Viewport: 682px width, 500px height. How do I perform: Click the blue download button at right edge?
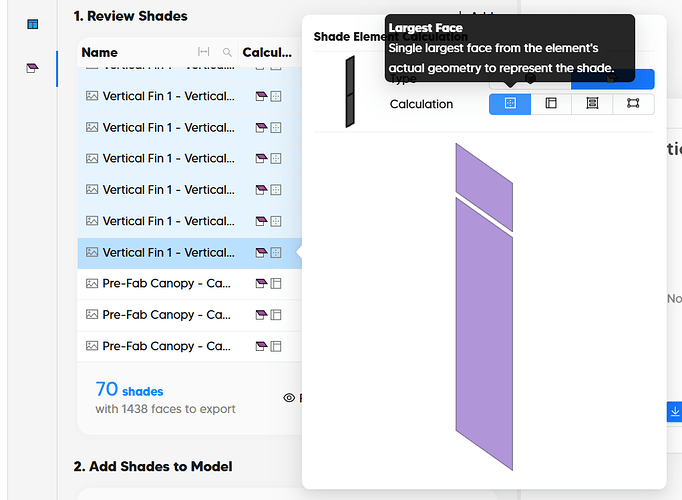(x=675, y=411)
